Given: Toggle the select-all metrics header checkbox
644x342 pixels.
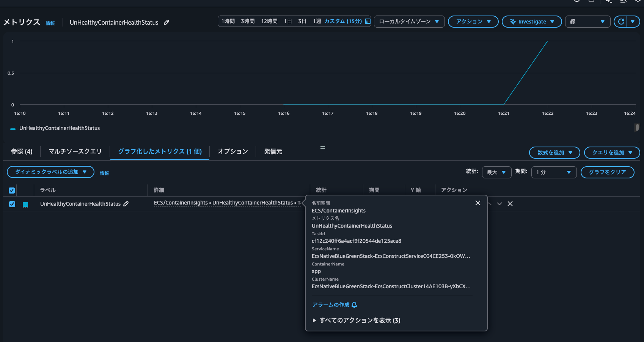Looking at the screenshot, I should [x=12, y=190].
